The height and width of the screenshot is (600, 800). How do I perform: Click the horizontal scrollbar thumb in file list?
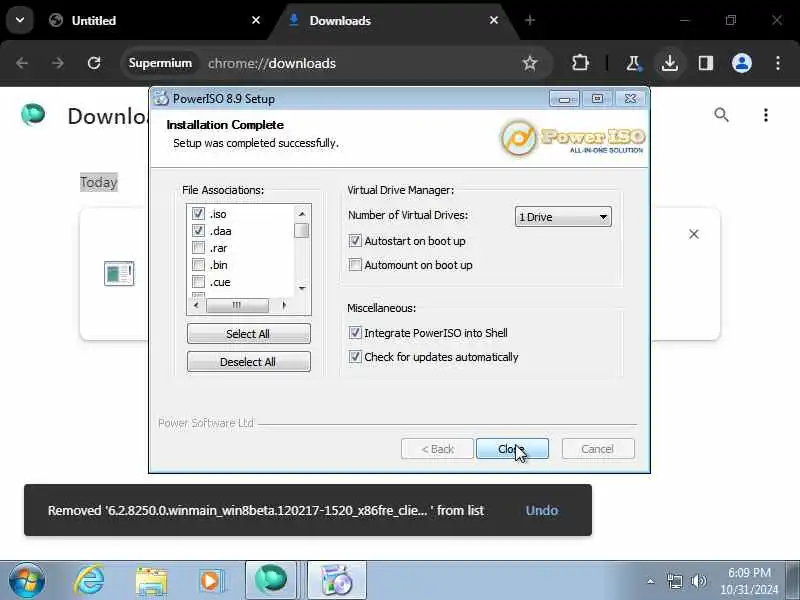(x=237, y=305)
